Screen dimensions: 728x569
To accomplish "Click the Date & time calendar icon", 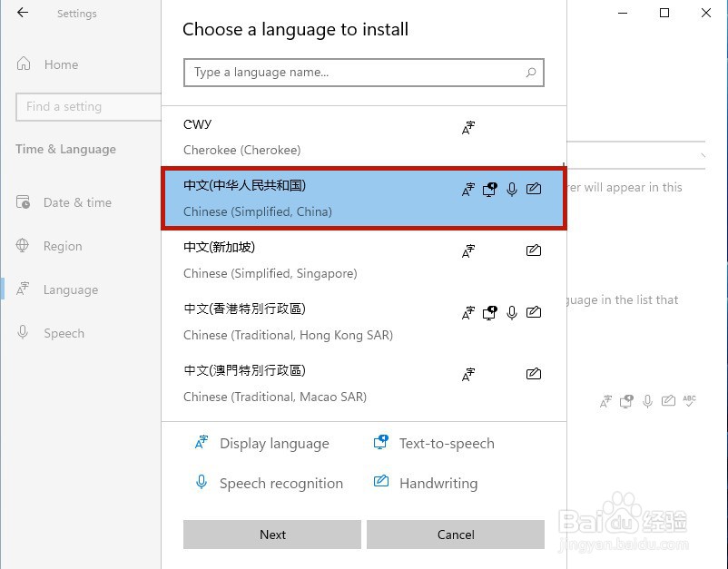I will click(23, 201).
